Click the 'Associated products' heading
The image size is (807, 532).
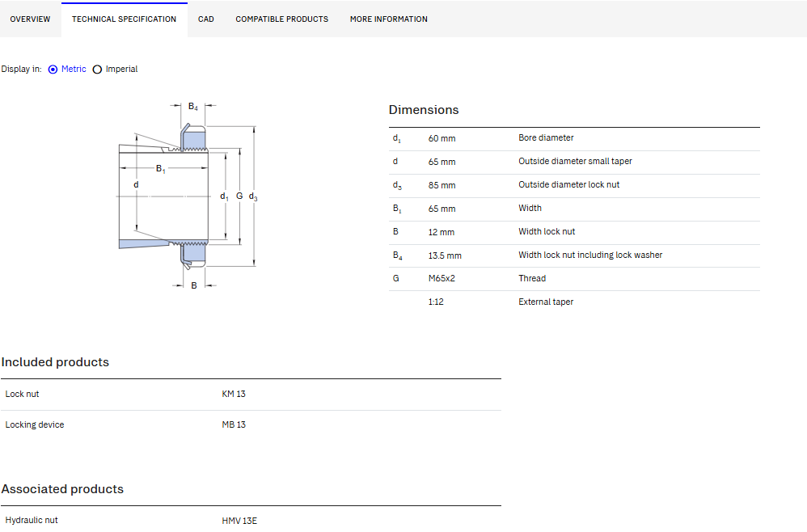tap(62, 489)
